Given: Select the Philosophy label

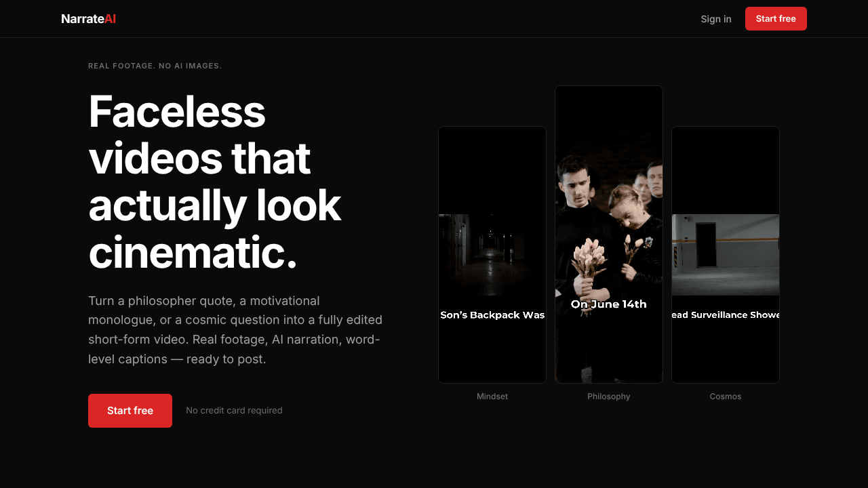Looking at the screenshot, I should 609,396.
